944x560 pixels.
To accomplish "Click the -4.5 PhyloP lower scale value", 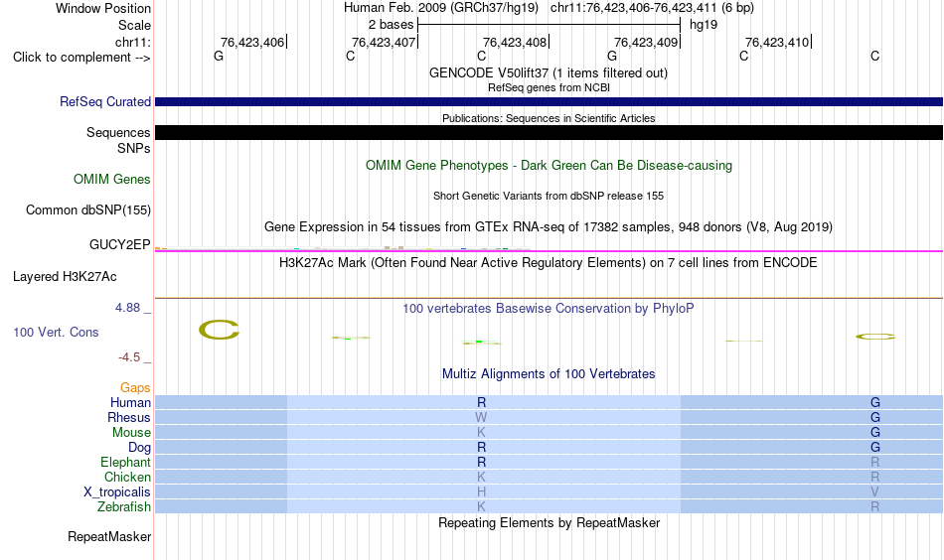I will (x=129, y=357).
